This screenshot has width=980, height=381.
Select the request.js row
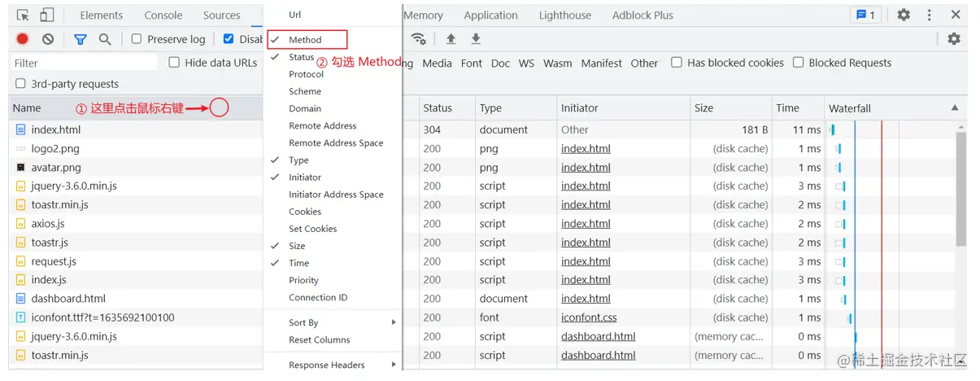coord(136,261)
